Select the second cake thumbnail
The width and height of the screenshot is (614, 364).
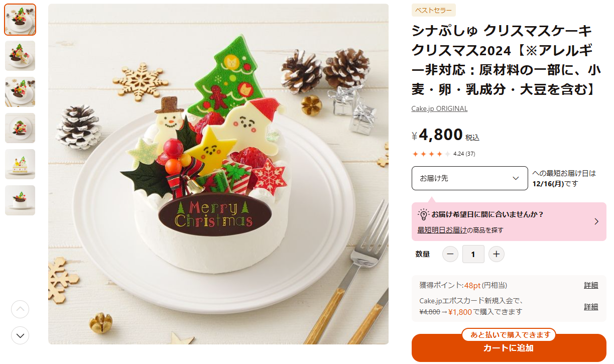pyautogui.click(x=20, y=56)
